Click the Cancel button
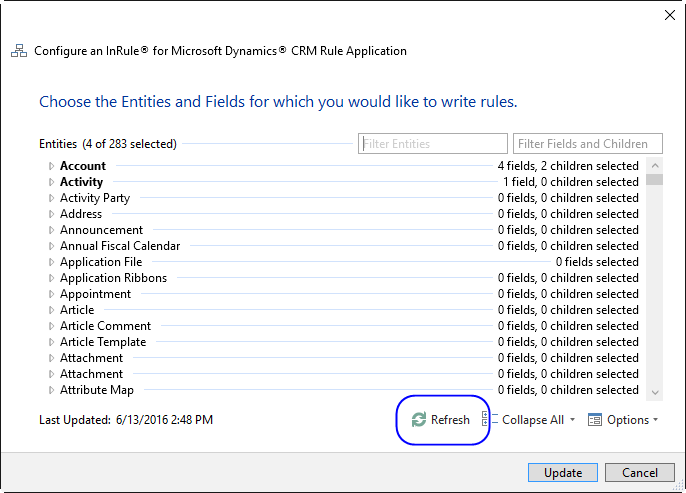 click(640, 472)
